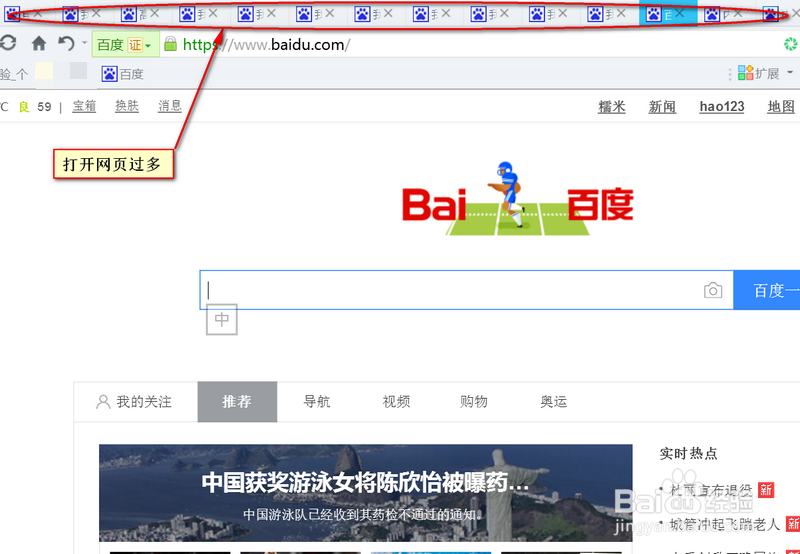This screenshot has width=800, height=554.
Task: Click the air quality 良 59 indicator
Action: (x=35, y=107)
